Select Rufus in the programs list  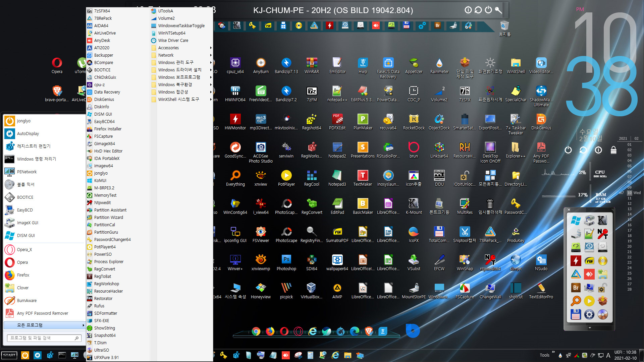pyautogui.click(x=118, y=306)
